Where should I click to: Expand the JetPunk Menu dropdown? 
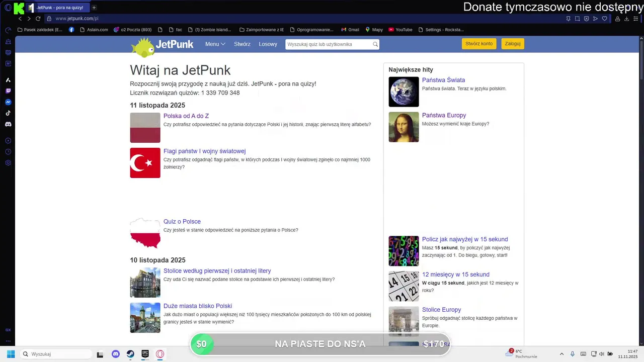tap(215, 44)
